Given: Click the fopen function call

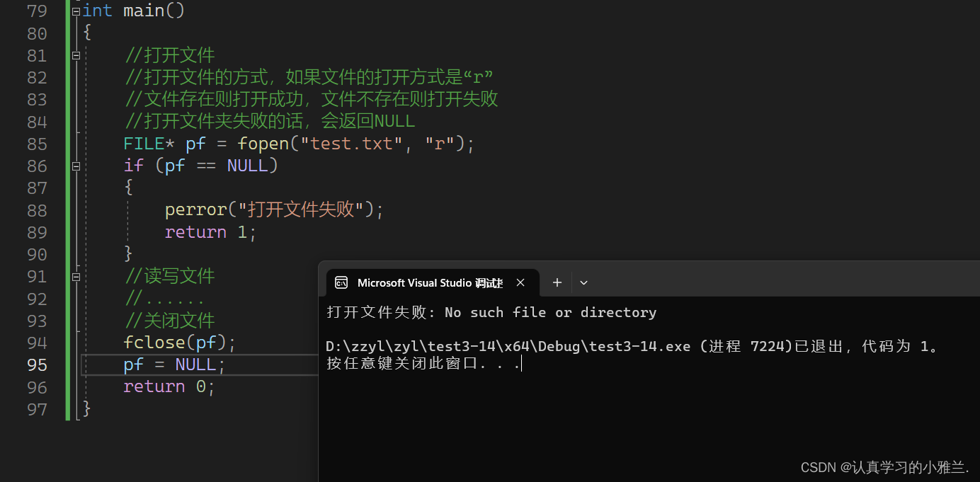Looking at the screenshot, I should (263, 144).
